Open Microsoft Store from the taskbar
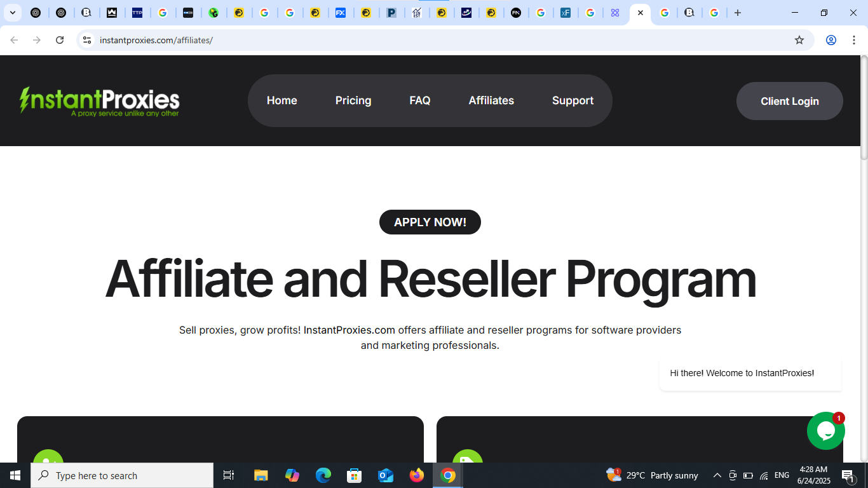The height and width of the screenshot is (488, 868). (x=355, y=475)
